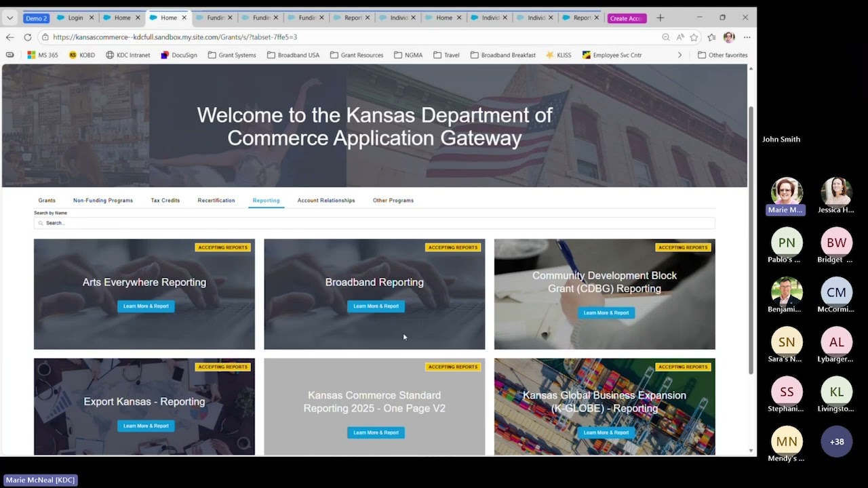
Task: Select Marie M. participant video thumbnail
Action: pyautogui.click(x=787, y=193)
